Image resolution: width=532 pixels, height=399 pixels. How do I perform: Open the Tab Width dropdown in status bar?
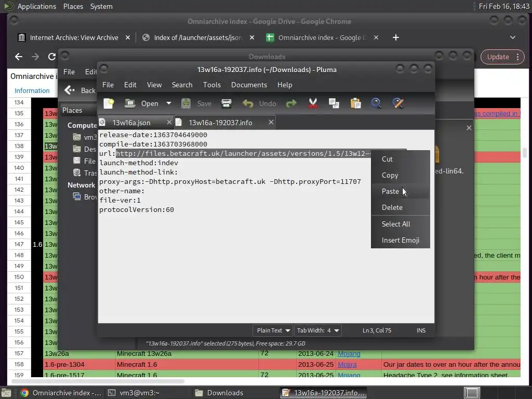pyautogui.click(x=317, y=330)
